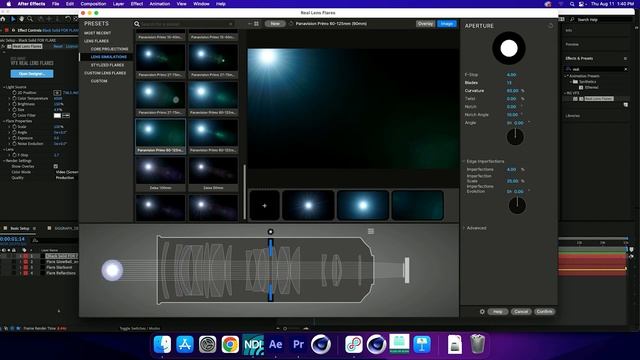Open Google Chrome from the dock
The image size is (640, 360).
pyautogui.click(x=230, y=344)
